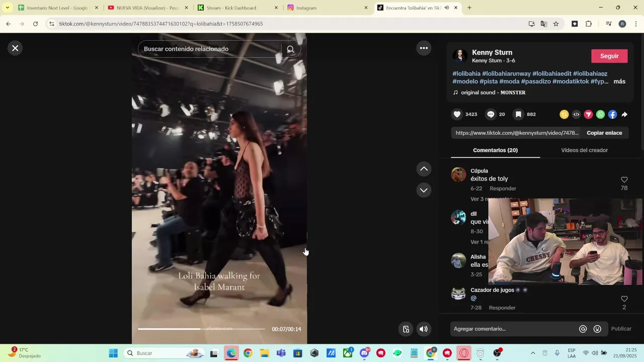Share the video to Facebook

click(612, 115)
